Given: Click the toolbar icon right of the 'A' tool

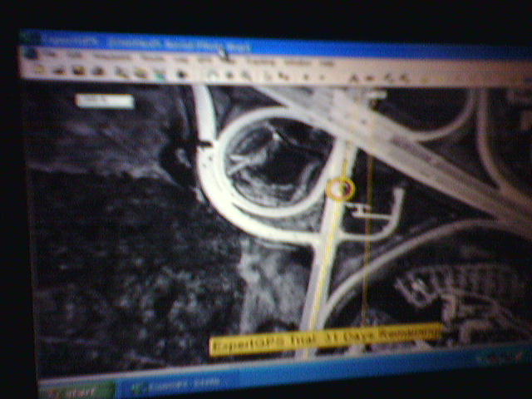Looking at the screenshot, I should coord(370,79).
